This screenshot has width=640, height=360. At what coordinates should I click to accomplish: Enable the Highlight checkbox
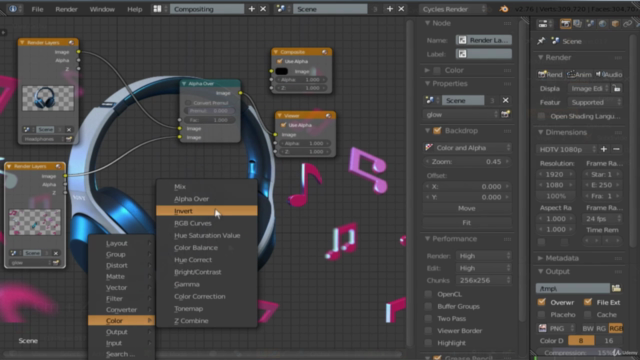click(428, 343)
